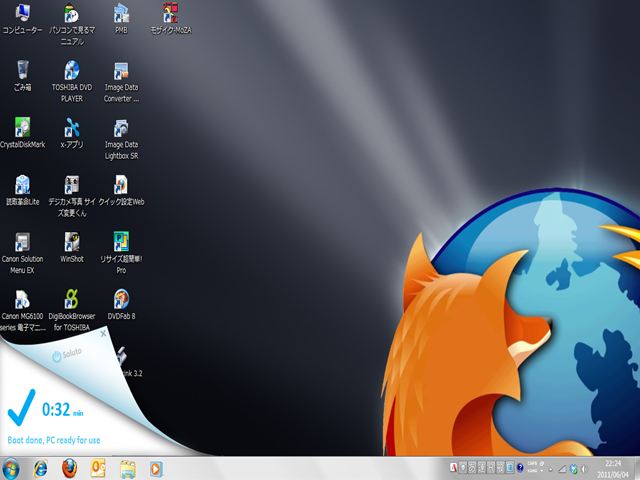Click the red A IME mode indicator
Image resolution: width=640 pixels, height=480 pixels.
tap(453, 467)
